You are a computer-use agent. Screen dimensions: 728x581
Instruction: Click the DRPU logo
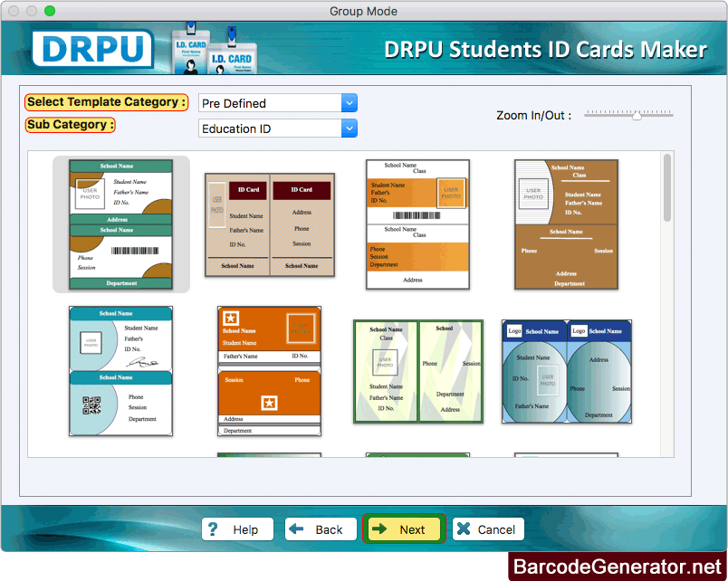pos(92,48)
